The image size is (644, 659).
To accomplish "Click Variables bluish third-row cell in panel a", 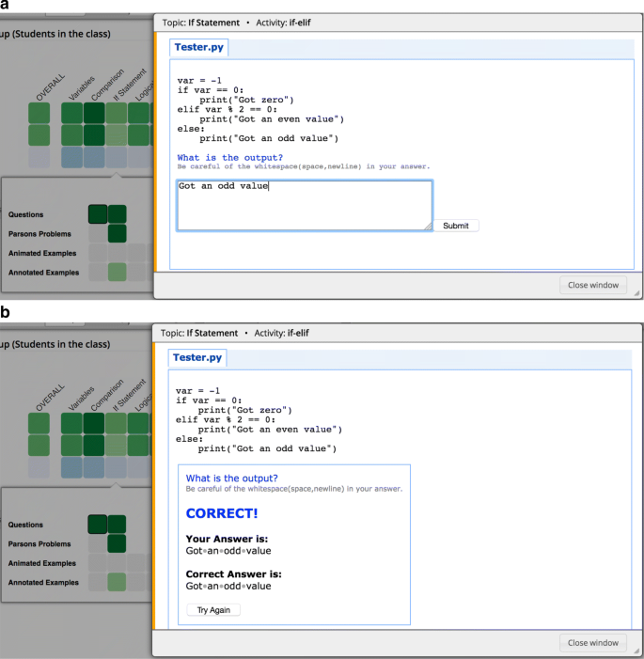I will [x=71, y=158].
